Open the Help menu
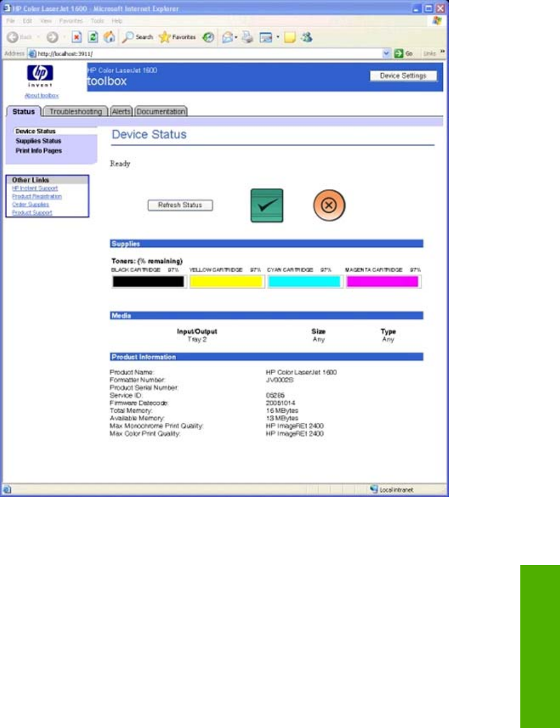Image resolution: width=560 pixels, height=728 pixels. click(117, 20)
